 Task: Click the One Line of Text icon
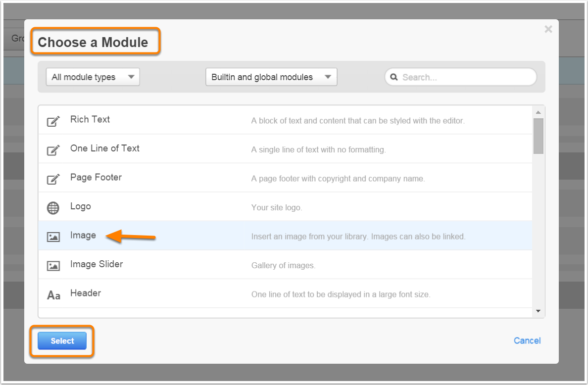53,149
